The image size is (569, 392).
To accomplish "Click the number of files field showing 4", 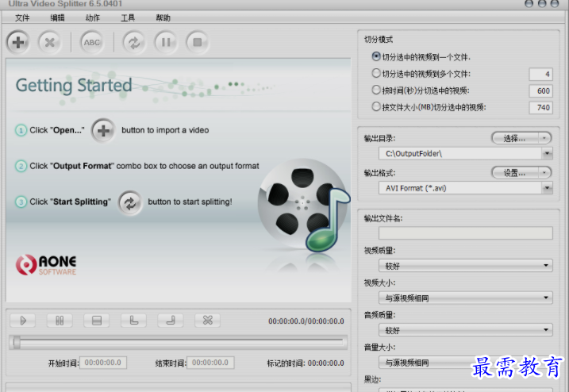I will click(540, 74).
